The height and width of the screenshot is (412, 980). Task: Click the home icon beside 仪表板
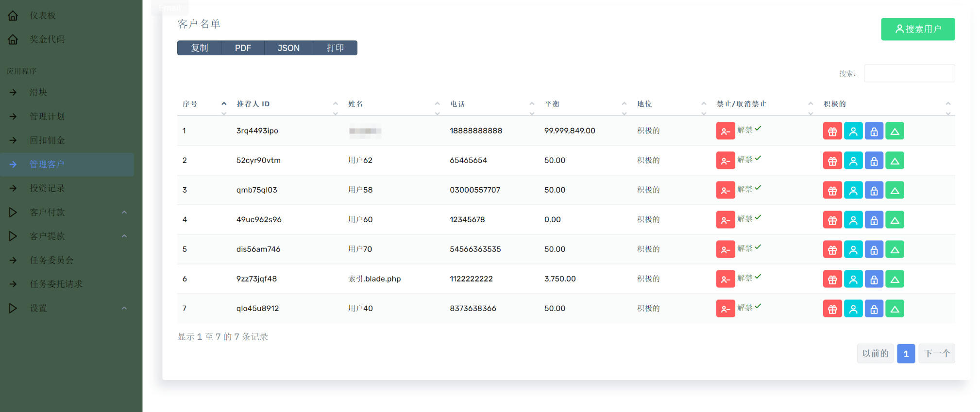13,16
